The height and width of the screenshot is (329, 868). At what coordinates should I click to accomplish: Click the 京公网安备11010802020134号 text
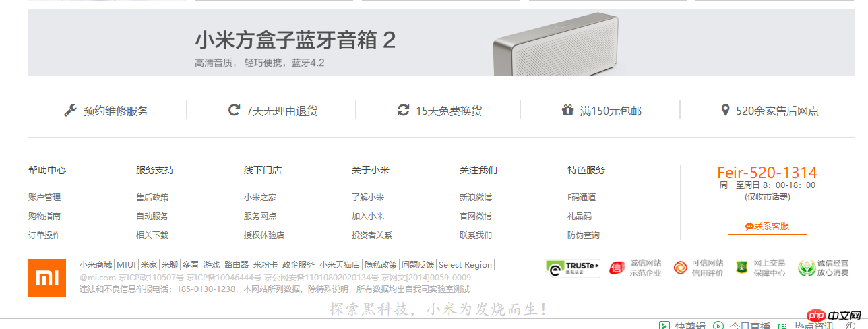point(321,277)
